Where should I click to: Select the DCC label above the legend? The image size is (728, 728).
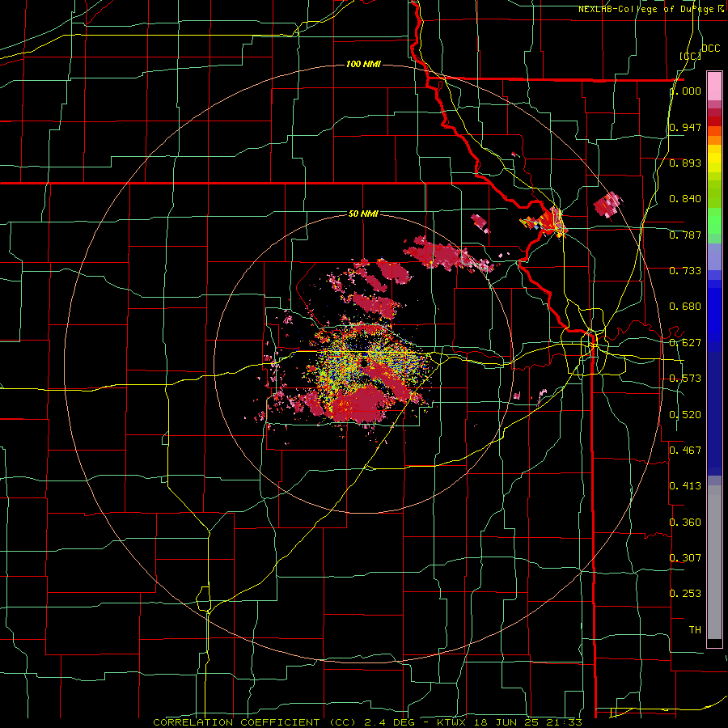(710, 49)
